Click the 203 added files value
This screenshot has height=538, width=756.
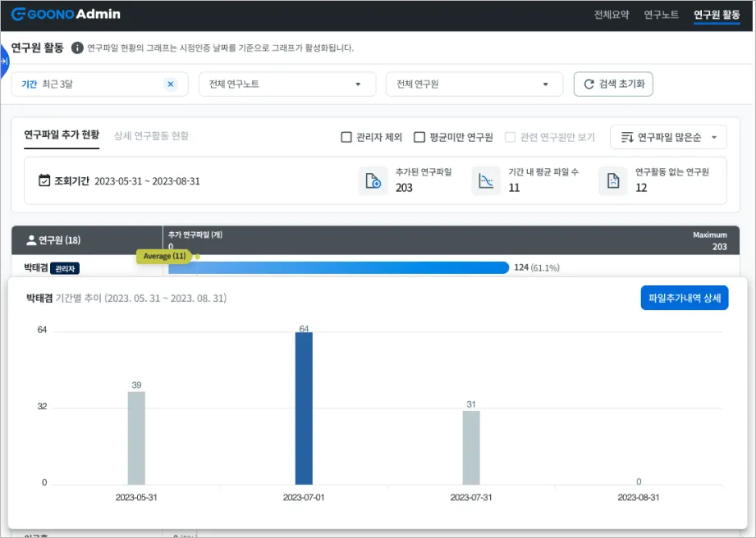point(404,188)
